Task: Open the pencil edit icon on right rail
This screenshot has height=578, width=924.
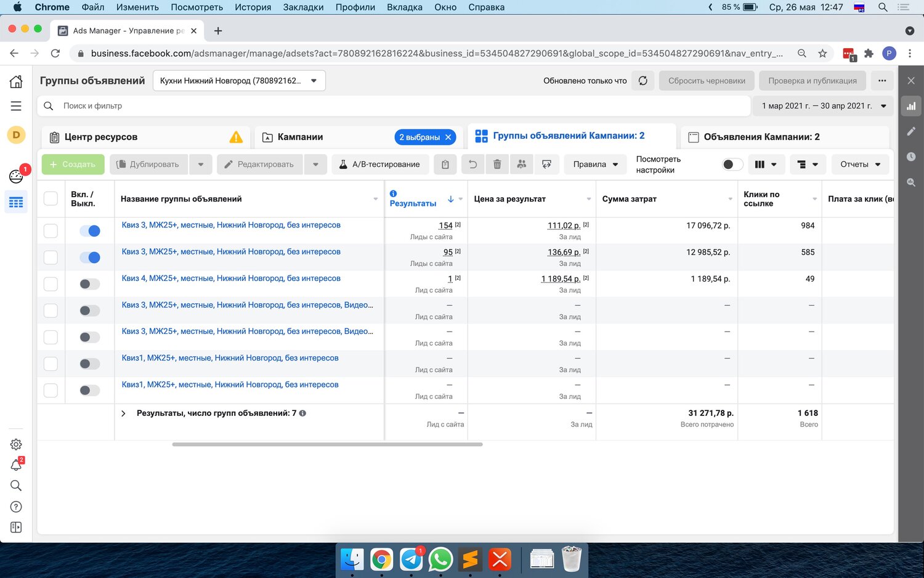Action: click(x=911, y=131)
